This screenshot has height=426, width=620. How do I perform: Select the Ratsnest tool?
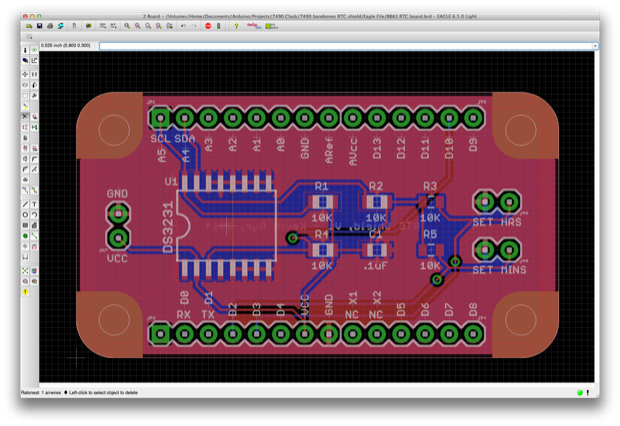tap(25, 271)
